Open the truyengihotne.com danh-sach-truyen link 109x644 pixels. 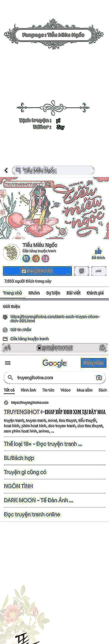point(55,318)
